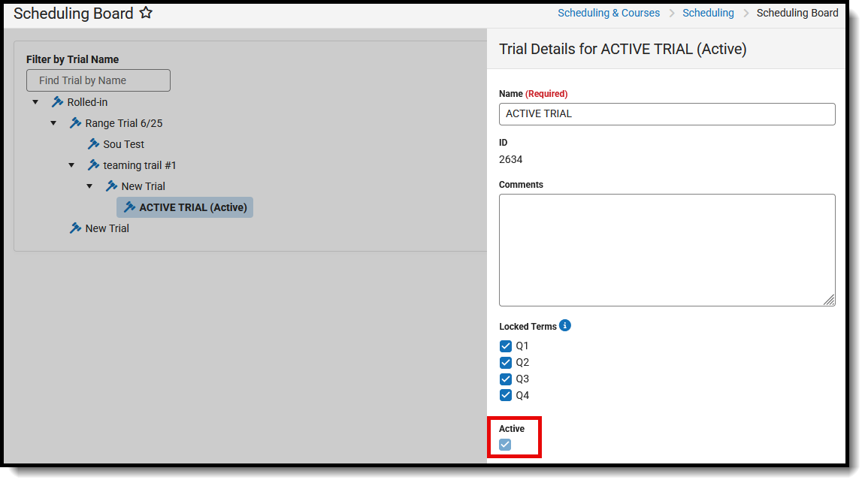Uncheck the Q1 locked term

point(506,346)
